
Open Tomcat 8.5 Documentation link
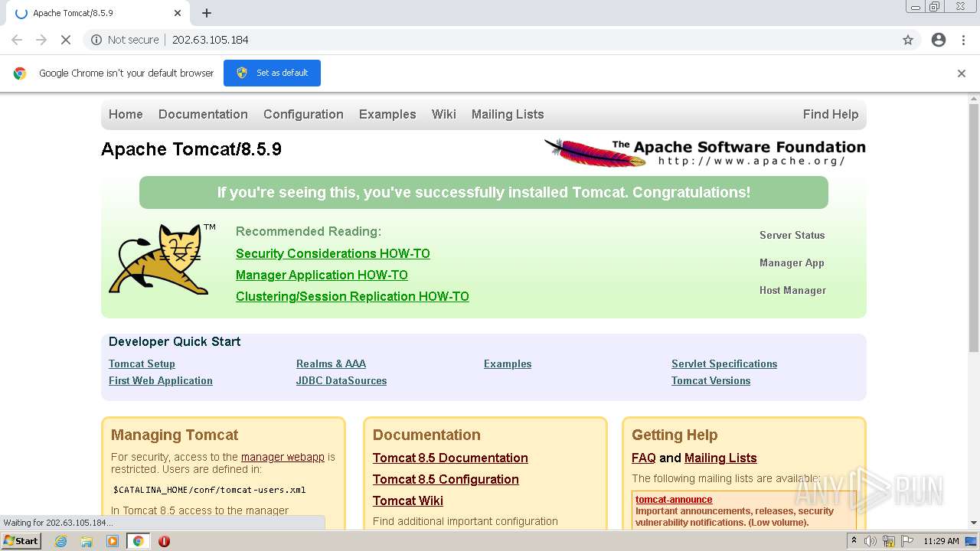coord(450,458)
